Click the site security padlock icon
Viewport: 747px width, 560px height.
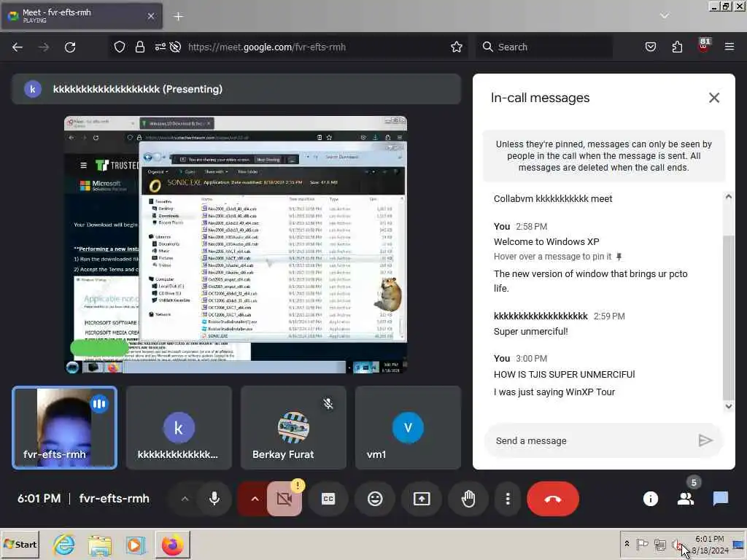[x=139, y=47]
